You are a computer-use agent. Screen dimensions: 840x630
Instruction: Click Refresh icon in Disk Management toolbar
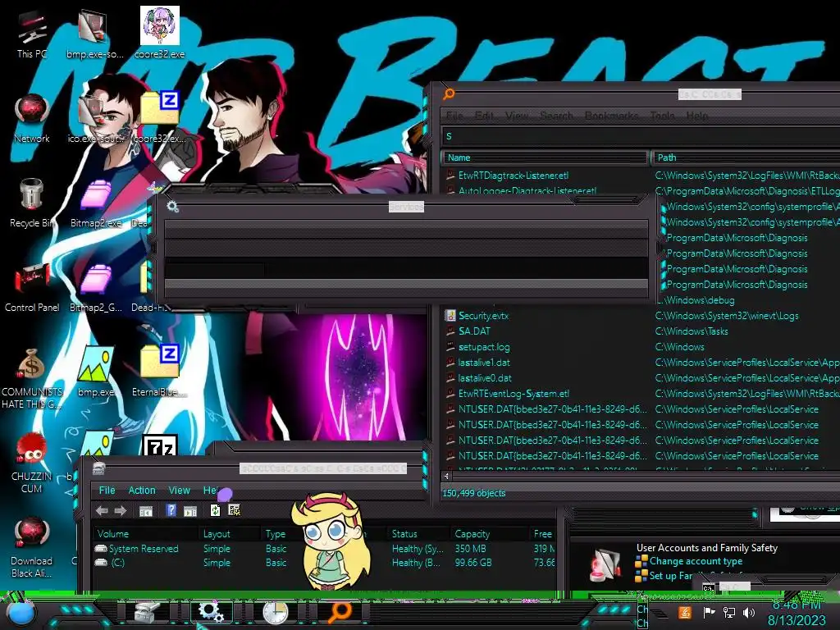216,510
